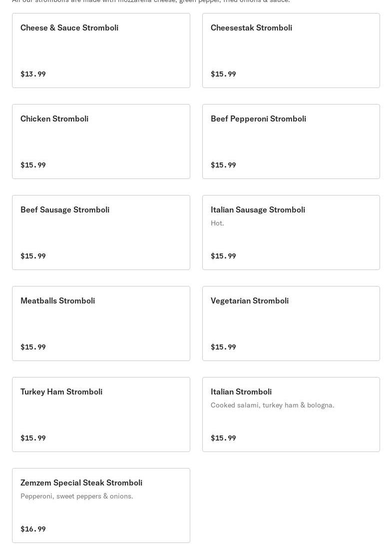Click the $15.99 price on Chicken Stromboli

coord(33,165)
